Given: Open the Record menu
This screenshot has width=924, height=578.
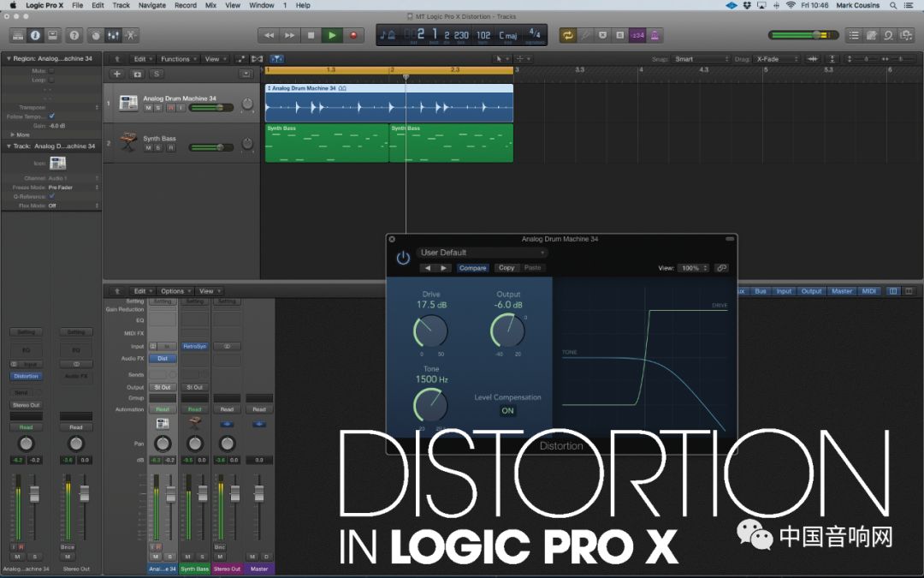Looking at the screenshot, I should [186, 5].
